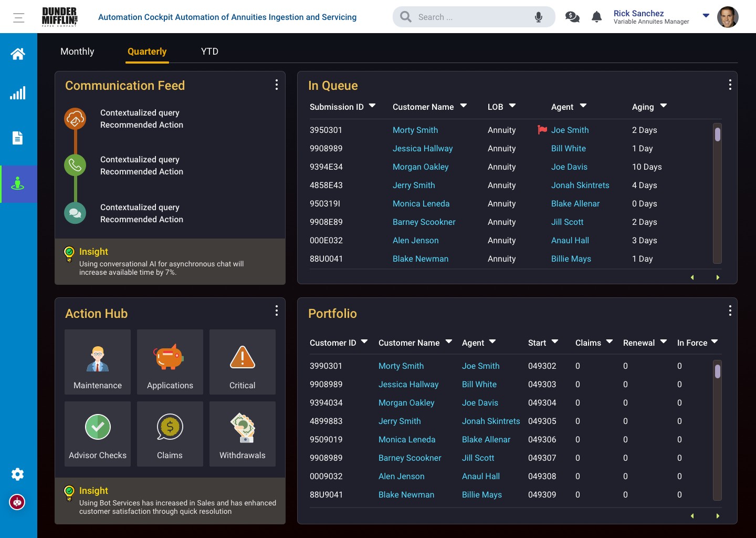Click the red flag on Joe Smith
This screenshot has height=538, width=756.
(x=542, y=129)
